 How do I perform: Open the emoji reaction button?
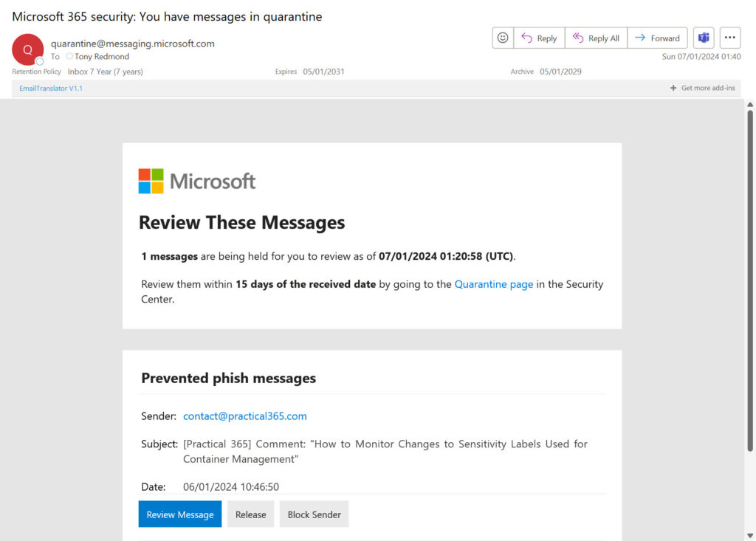click(503, 38)
